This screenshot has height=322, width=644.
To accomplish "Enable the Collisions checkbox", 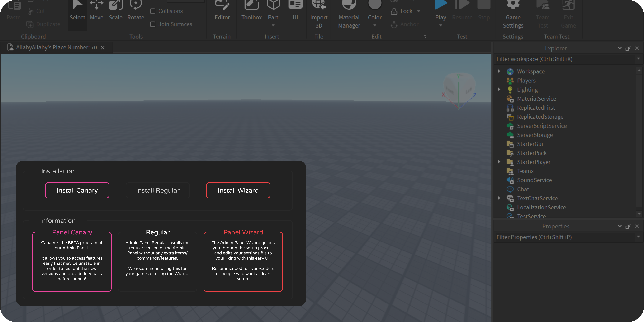I will (x=152, y=11).
